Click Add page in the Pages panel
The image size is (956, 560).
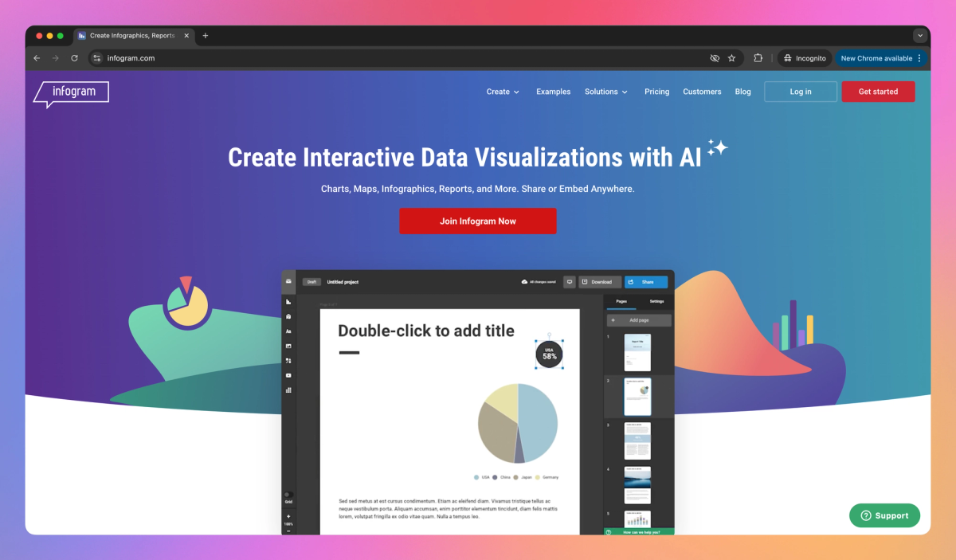pos(638,319)
